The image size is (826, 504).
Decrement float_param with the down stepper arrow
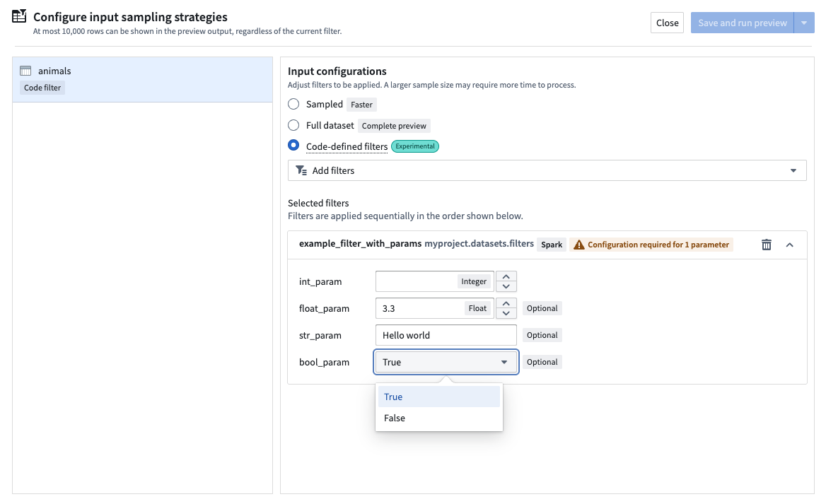point(506,312)
